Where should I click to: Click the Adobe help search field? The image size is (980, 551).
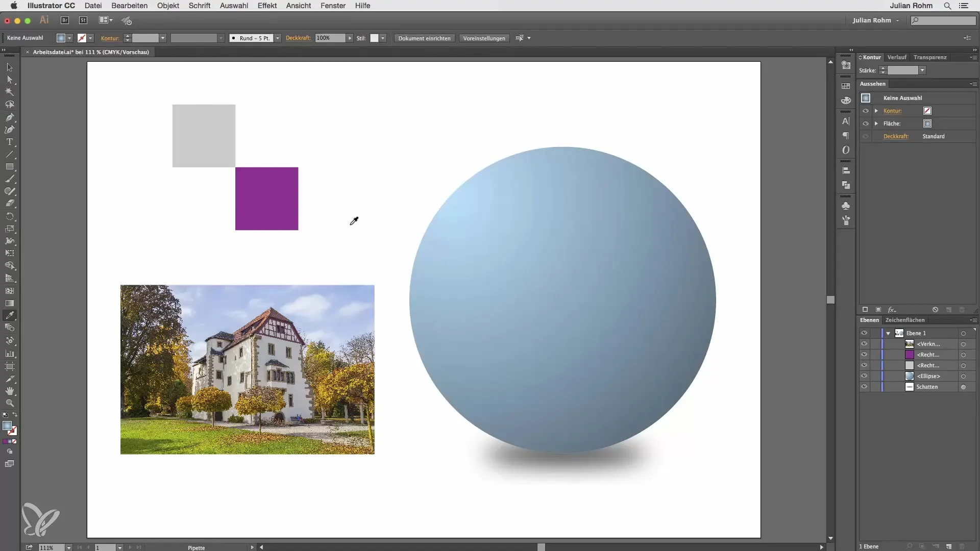944,20
